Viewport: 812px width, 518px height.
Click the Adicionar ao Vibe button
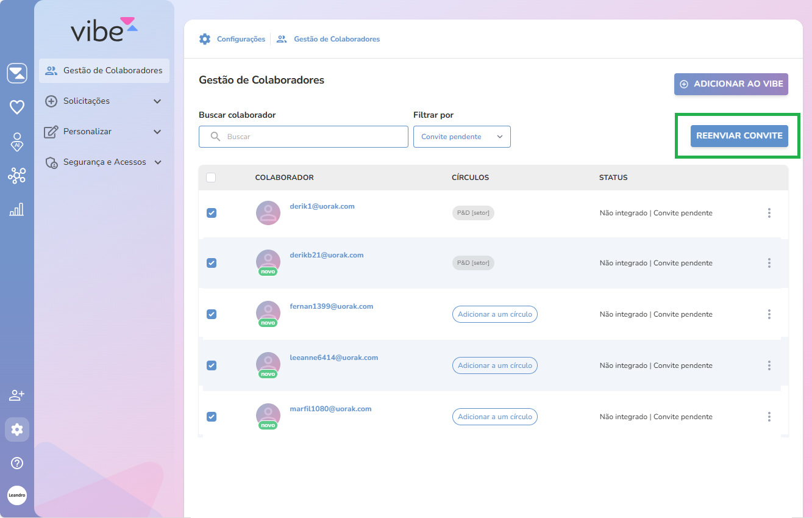731,84
